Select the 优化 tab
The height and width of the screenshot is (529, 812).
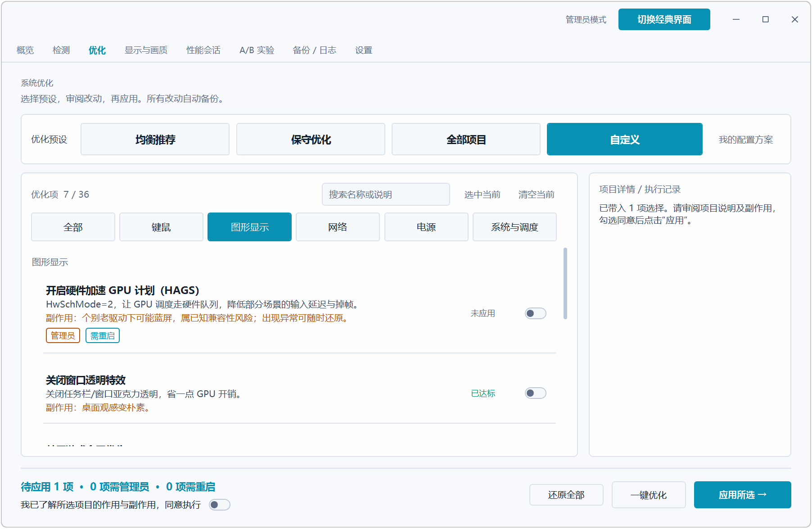point(97,50)
